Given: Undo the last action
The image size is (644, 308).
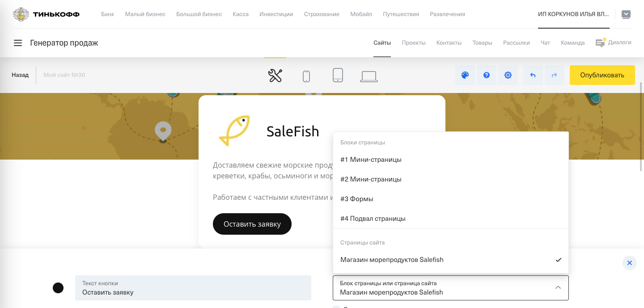Looking at the screenshot, I should point(533,75).
